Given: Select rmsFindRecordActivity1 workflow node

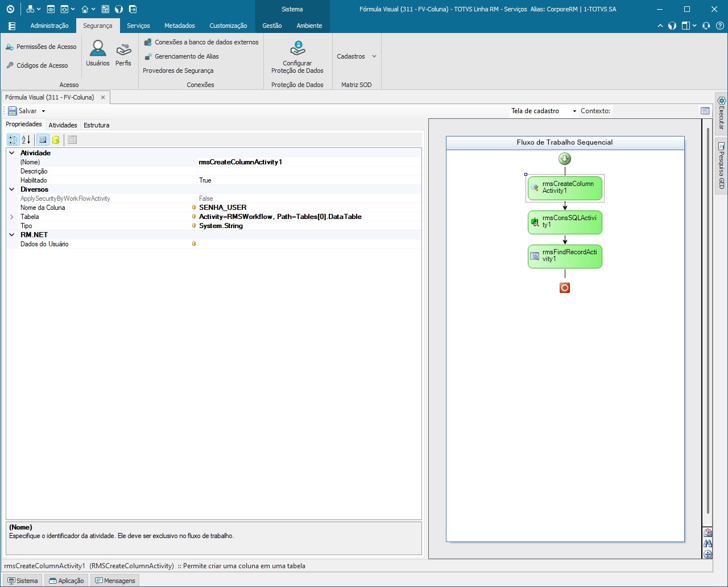Looking at the screenshot, I should pyautogui.click(x=565, y=256).
